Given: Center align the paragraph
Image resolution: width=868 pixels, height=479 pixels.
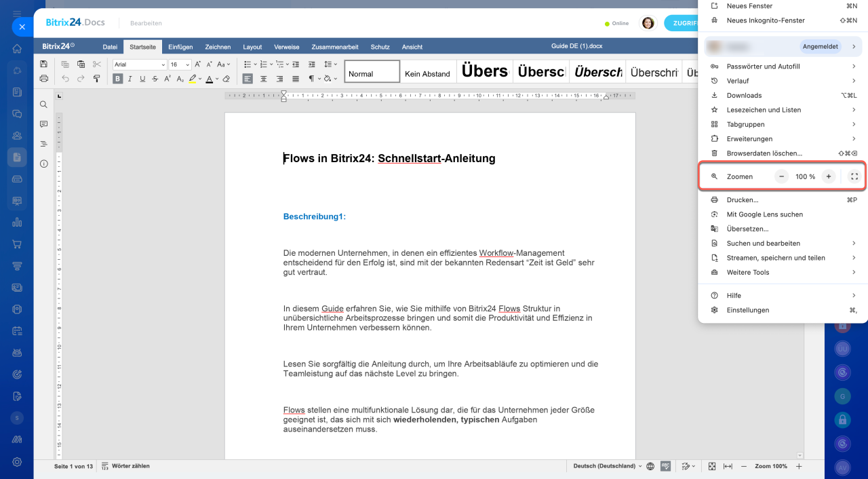Looking at the screenshot, I should point(263,79).
